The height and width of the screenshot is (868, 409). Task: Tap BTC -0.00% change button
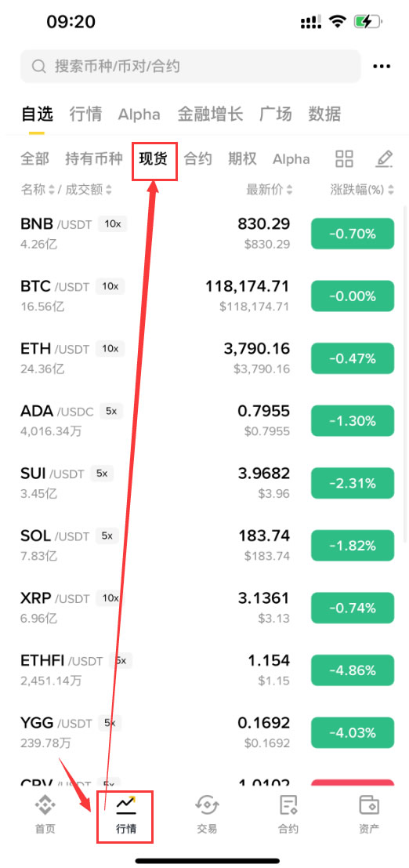point(353,296)
